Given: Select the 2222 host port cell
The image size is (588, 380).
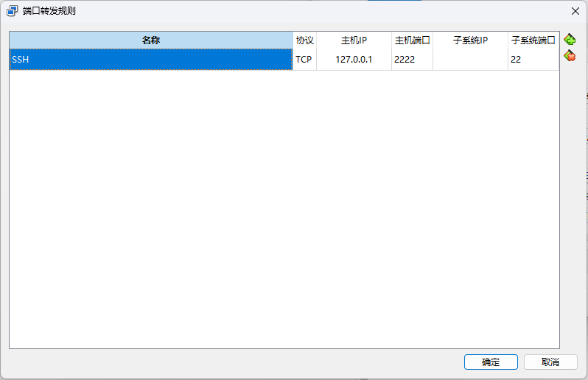Looking at the screenshot, I should coord(412,59).
